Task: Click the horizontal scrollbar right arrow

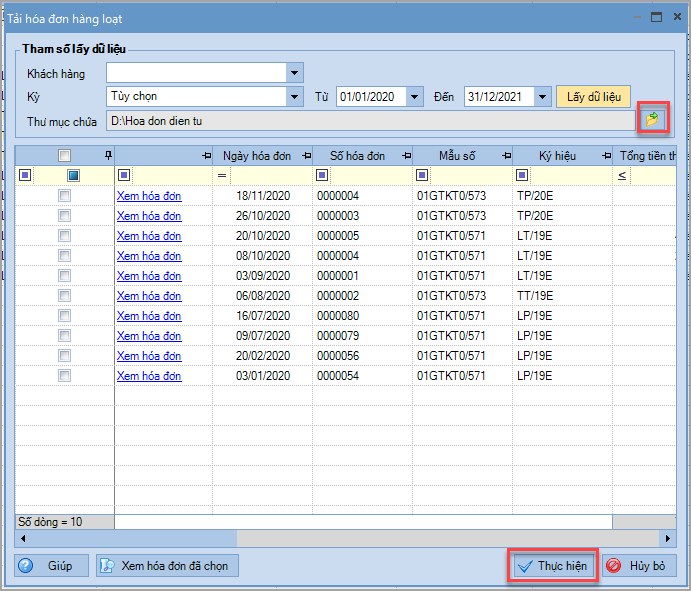Action: (668, 538)
